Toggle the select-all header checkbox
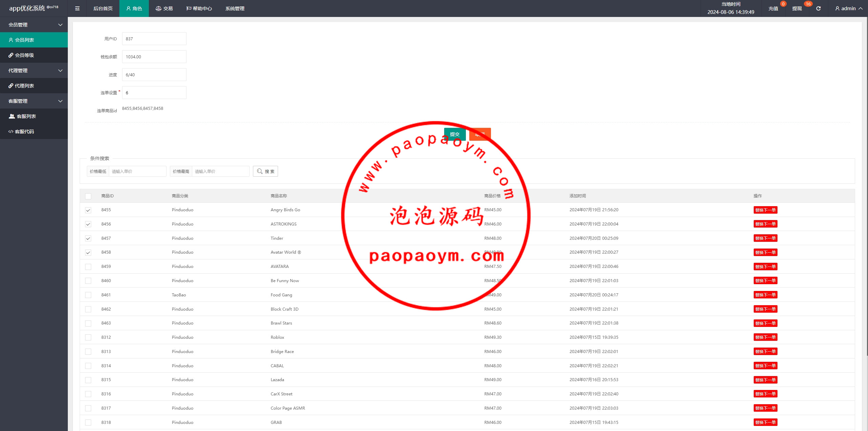This screenshot has height=431, width=868. (88, 196)
